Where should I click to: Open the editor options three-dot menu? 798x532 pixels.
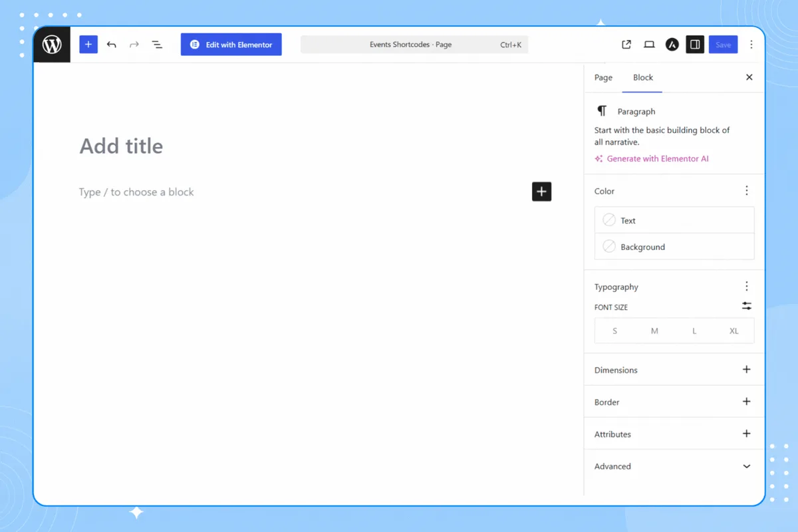(751, 45)
